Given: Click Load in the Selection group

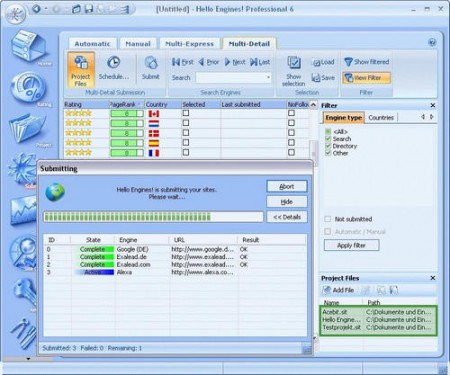Looking at the screenshot, I should [323, 62].
